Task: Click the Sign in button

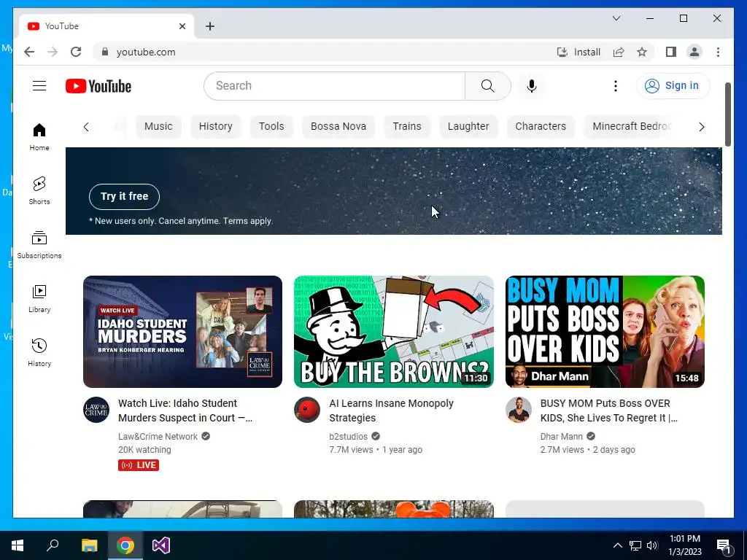Action: tap(673, 86)
